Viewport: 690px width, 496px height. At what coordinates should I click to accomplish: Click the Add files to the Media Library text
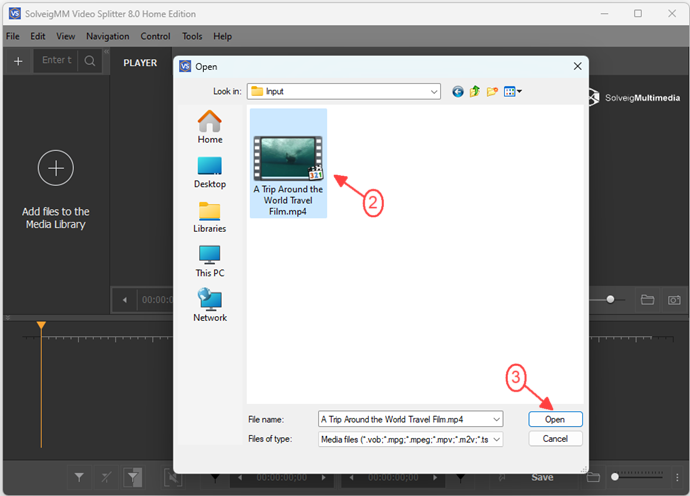point(55,218)
